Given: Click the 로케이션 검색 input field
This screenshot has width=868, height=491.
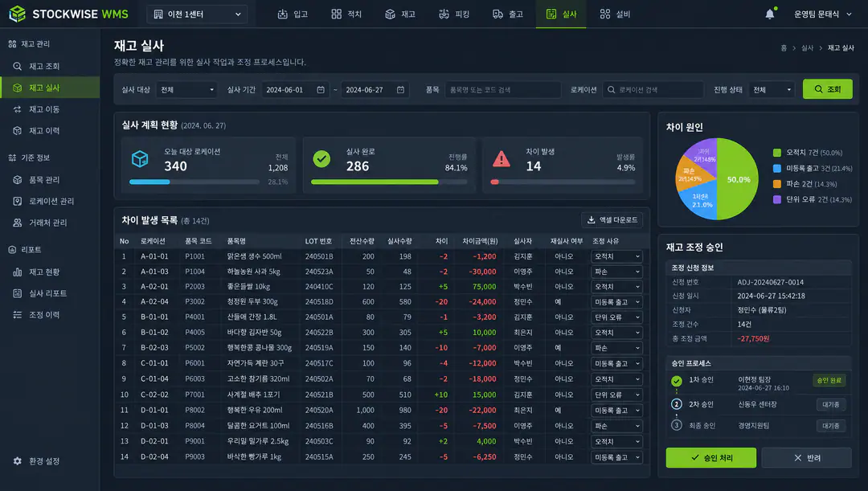Looking at the screenshot, I should (x=653, y=90).
